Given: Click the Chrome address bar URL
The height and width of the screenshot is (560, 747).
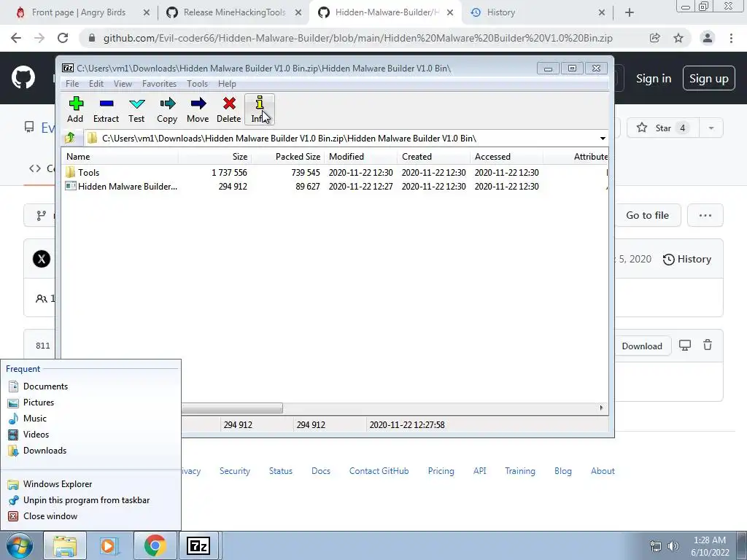Looking at the screenshot, I should pyautogui.click(x=357, y=38).
